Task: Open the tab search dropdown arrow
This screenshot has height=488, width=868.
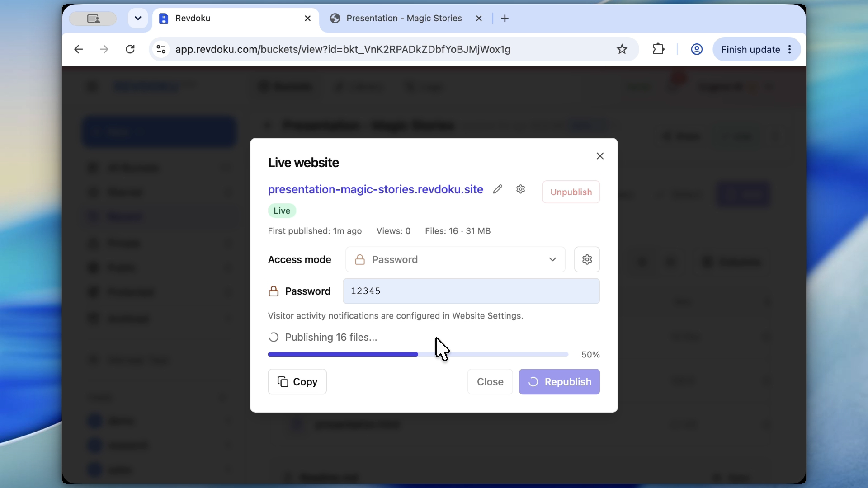Action: 138,19
